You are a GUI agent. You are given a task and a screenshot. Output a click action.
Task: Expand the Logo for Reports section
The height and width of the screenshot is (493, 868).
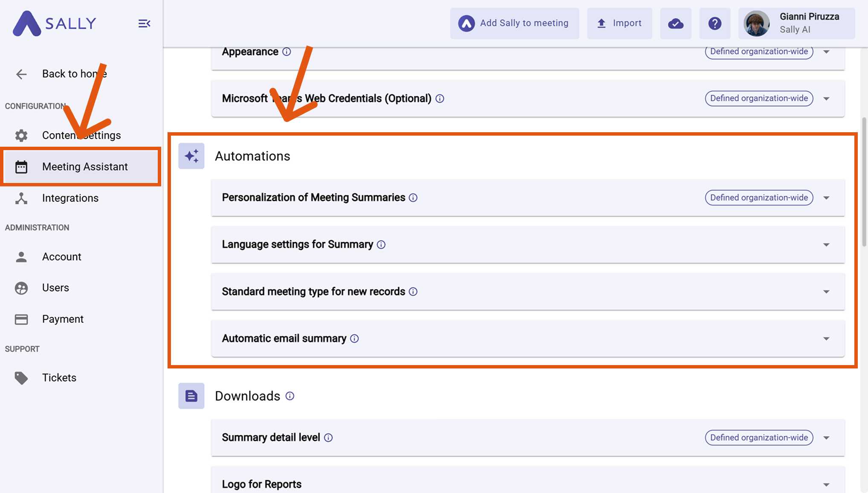tap(826, 484)
